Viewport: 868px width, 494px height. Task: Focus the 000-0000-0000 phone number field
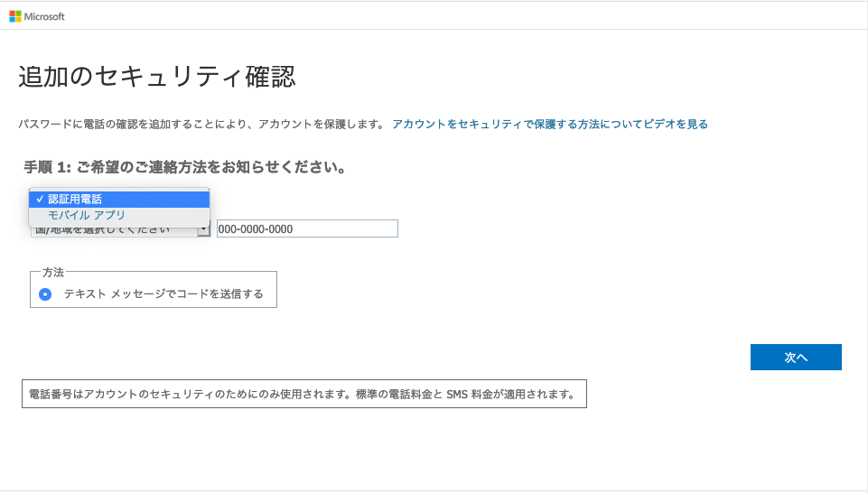coord(306,229)
